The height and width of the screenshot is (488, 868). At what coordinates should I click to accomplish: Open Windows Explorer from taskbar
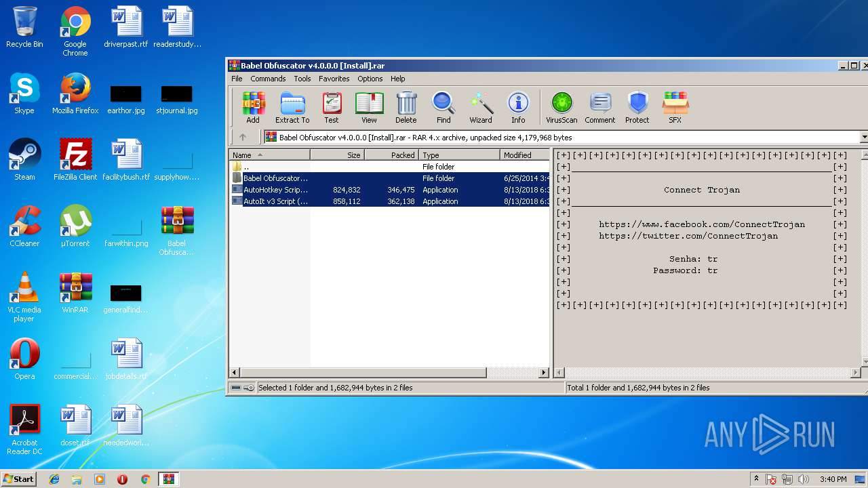77,479
